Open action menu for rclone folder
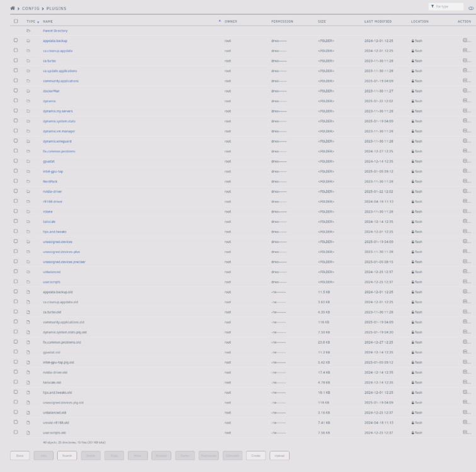 coord(467,211)
